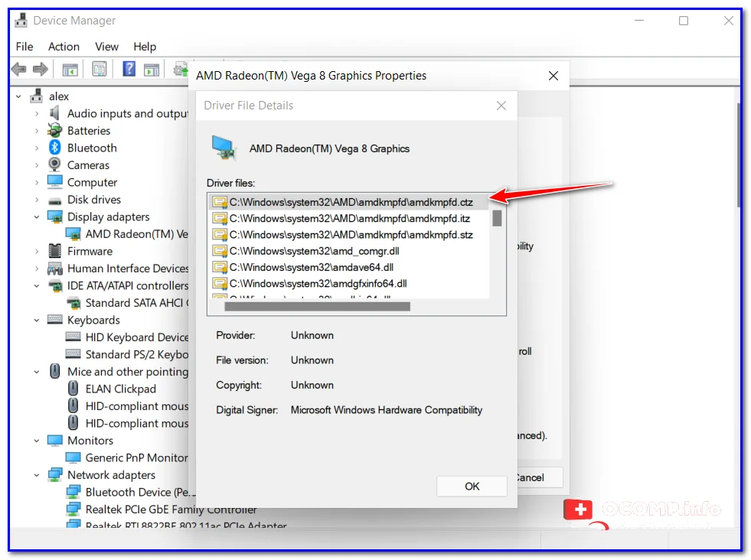Image resolution: width=751 pixels, height=560 pixels.
Task: Collapse the Network adapters node
Action: click(37, 475)
